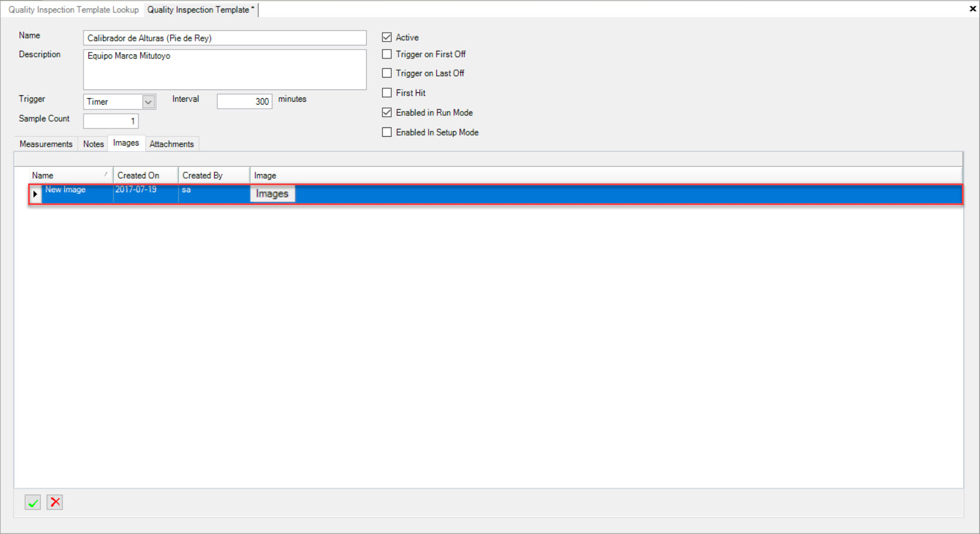Close the window with the top-right X
Screen dimensions: 980x534
(973, 9)
